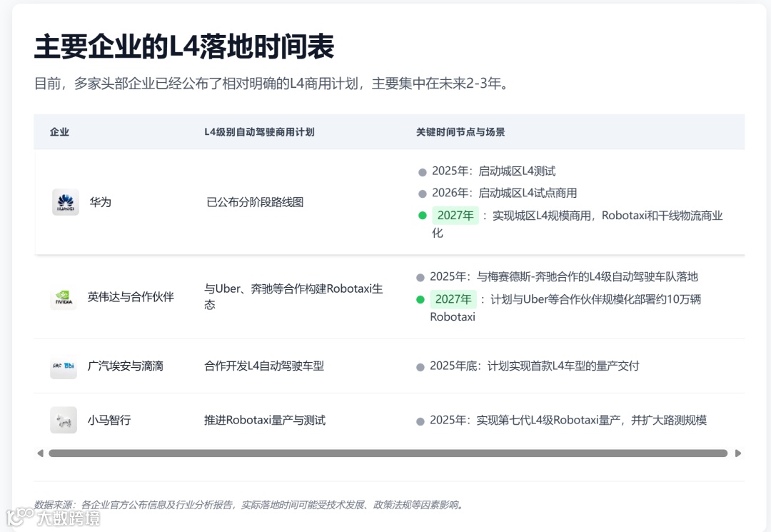771x532 pixels.
Task: Select the 小马智行 company name
Action: 109,420
